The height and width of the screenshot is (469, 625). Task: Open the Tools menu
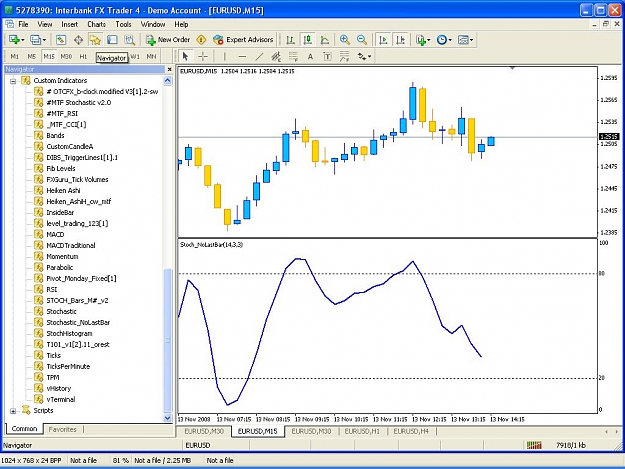pos(123,24)
